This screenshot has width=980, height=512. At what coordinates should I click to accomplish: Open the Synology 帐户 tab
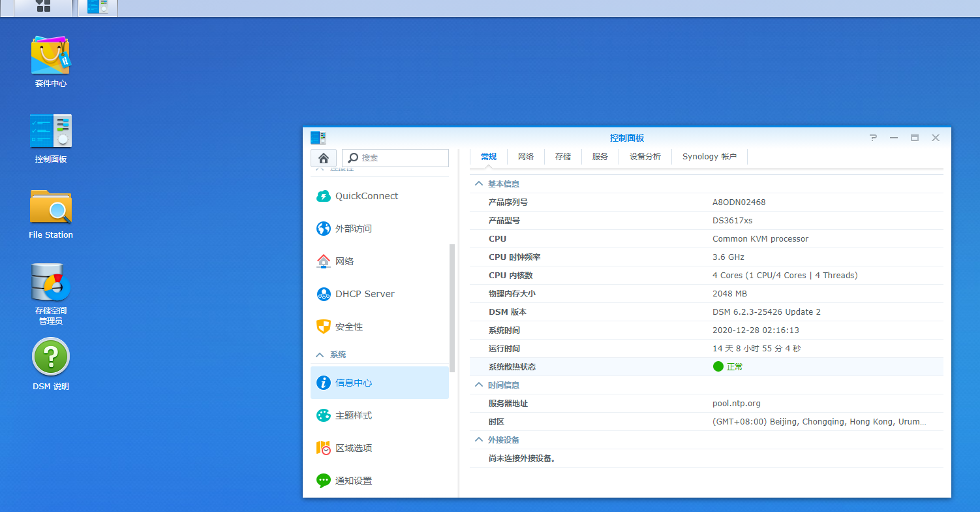point(709,157)
